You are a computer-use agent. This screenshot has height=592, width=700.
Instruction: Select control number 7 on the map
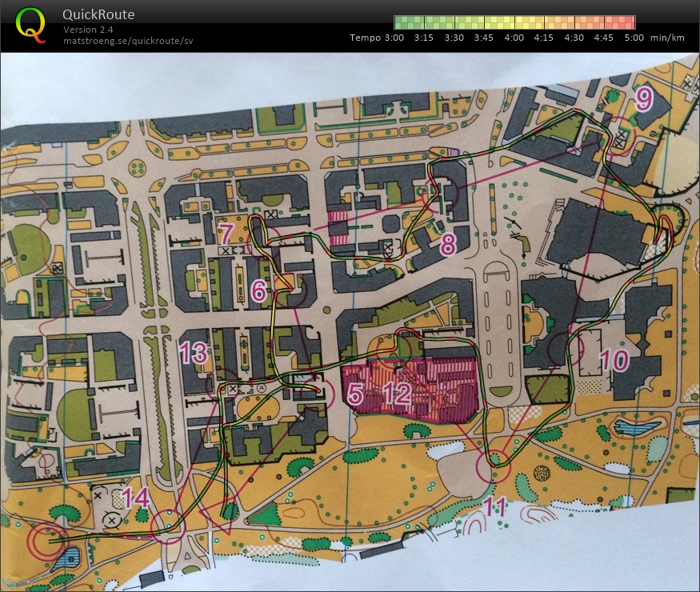(x=226, y=233)
